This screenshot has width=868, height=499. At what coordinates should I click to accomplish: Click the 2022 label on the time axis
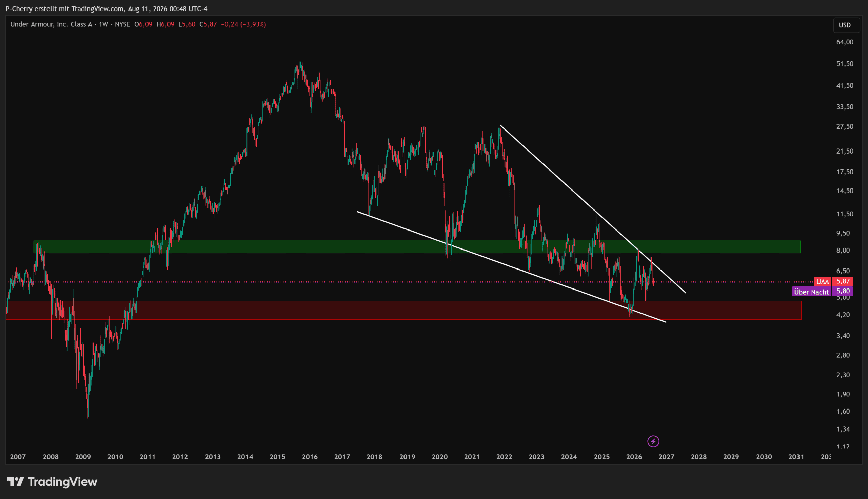click(x=504, y=457)
